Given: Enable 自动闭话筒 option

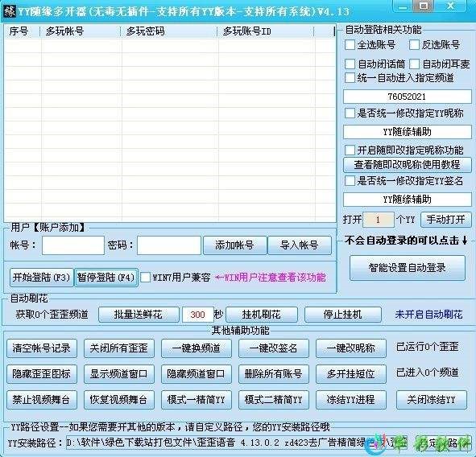Looking at the screenshot, I should click(x=350, y=64).
